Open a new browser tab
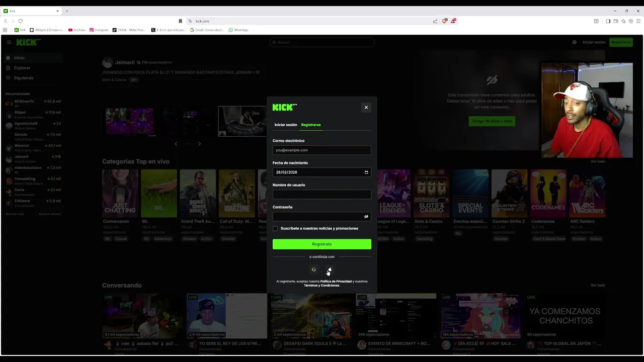644x362 pixels. (x=66, y=11)
